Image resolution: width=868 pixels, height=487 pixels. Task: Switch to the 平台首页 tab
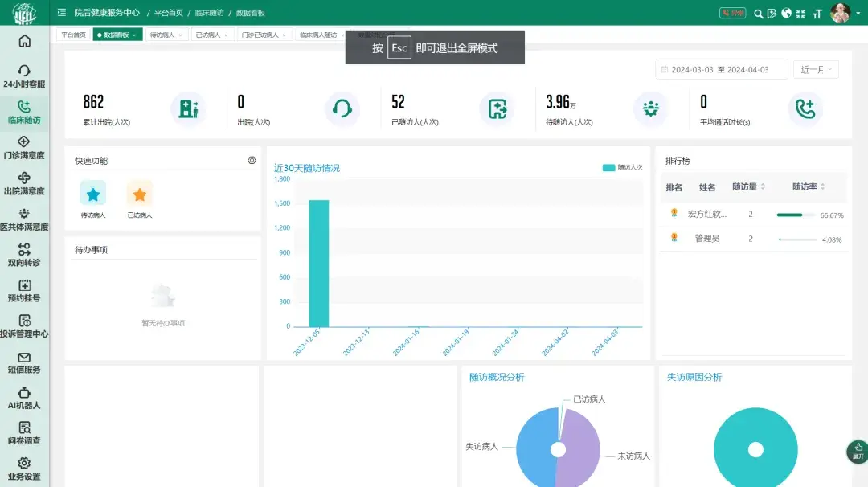pyautogui.click(x=74, y=35)
